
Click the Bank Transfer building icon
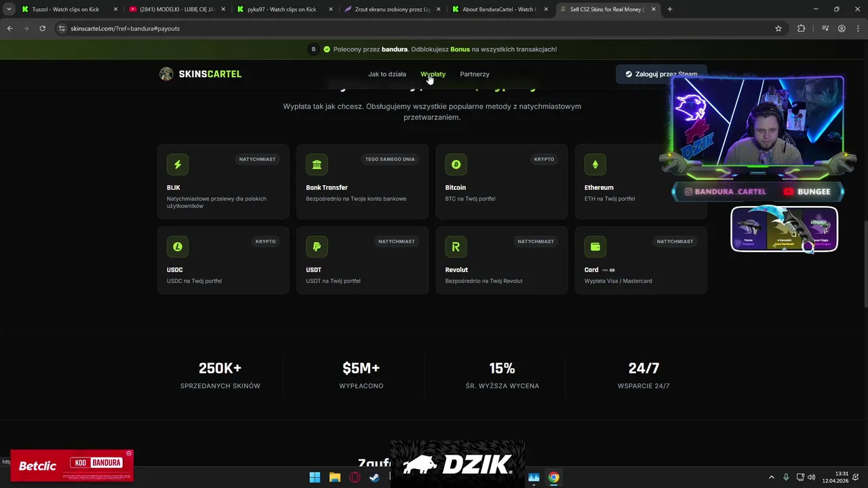pos(317,164)
